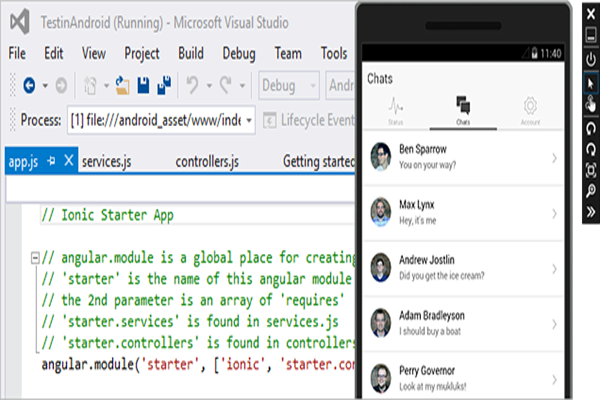Image resolution: width=600 pixels, height=400 pixels.
Task: Click the Save All icon
Action: [164, 85]
